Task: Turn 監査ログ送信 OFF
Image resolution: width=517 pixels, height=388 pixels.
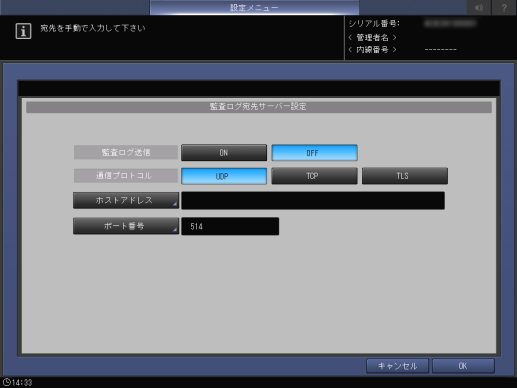Action: point(314,153)
